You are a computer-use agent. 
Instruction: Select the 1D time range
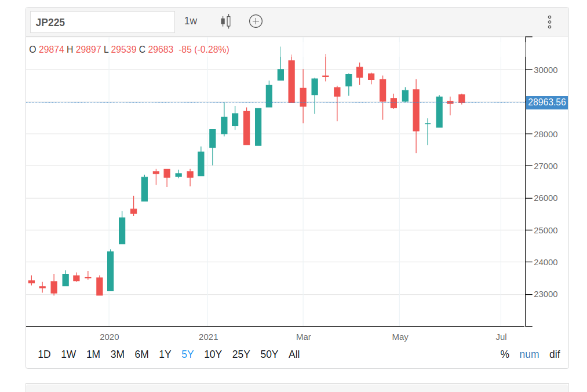click(x=44, y=354)
